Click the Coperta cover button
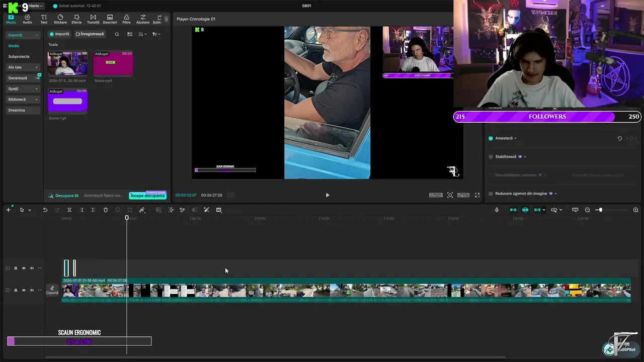 click(52, 290)
